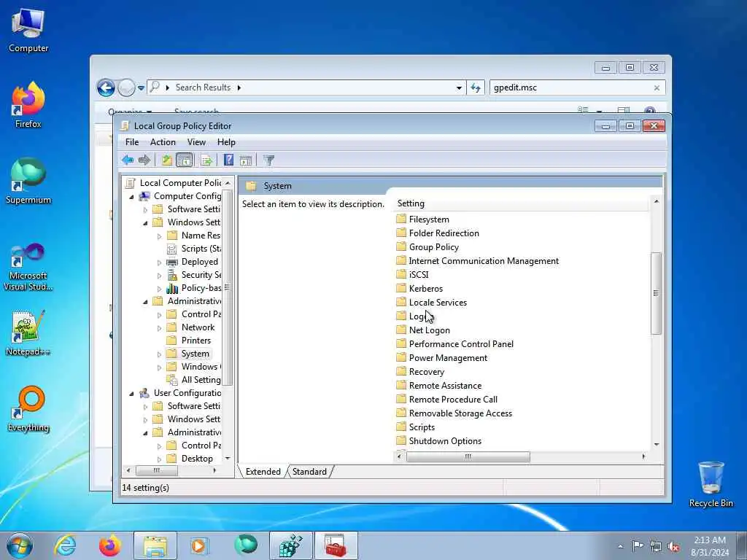Open Windows Media Player taskbar icon
The height and width of the screenshot is (560, 747).
coord(198,545)
